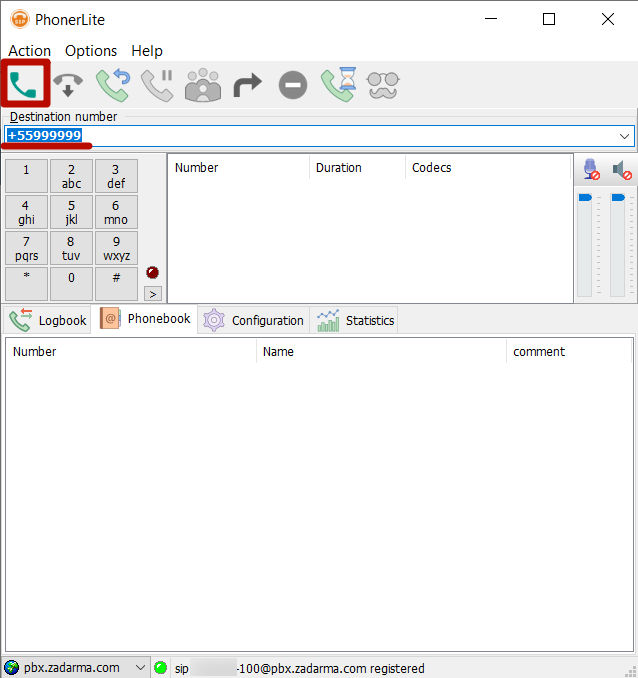Open the Options menu
Screen dimensions: 638x678
[91, 51]
